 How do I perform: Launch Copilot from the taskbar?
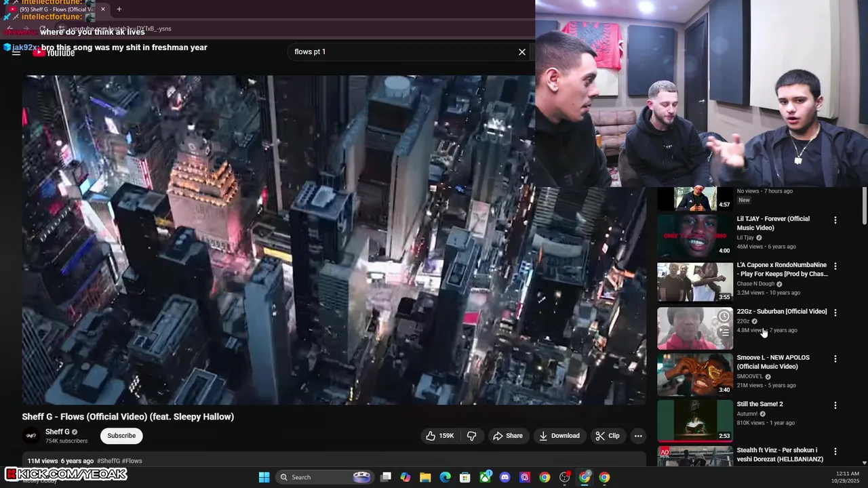point(406,477)
